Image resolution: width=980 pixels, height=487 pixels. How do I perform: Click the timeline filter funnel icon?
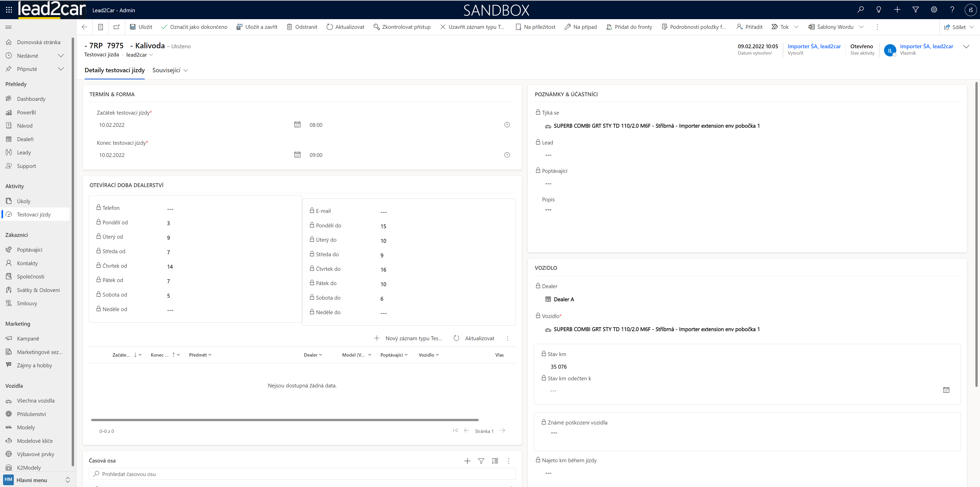click(x=481, y=461)
